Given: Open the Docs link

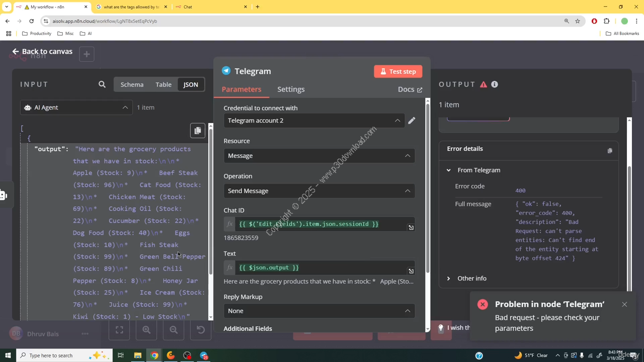Looking at the screenshot, I should click(x=410, y=89).
